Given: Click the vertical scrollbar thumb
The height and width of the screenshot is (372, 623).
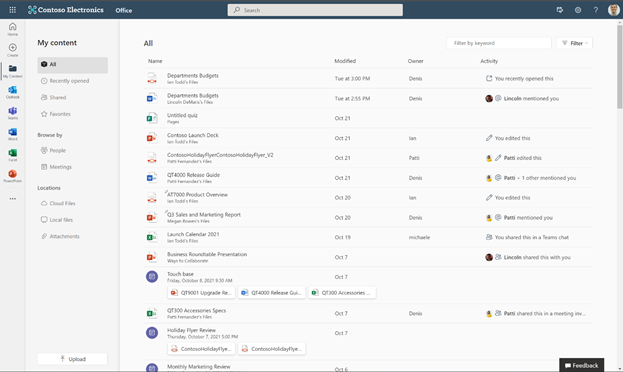Looking at the screenshot, I should coord(619,67).
